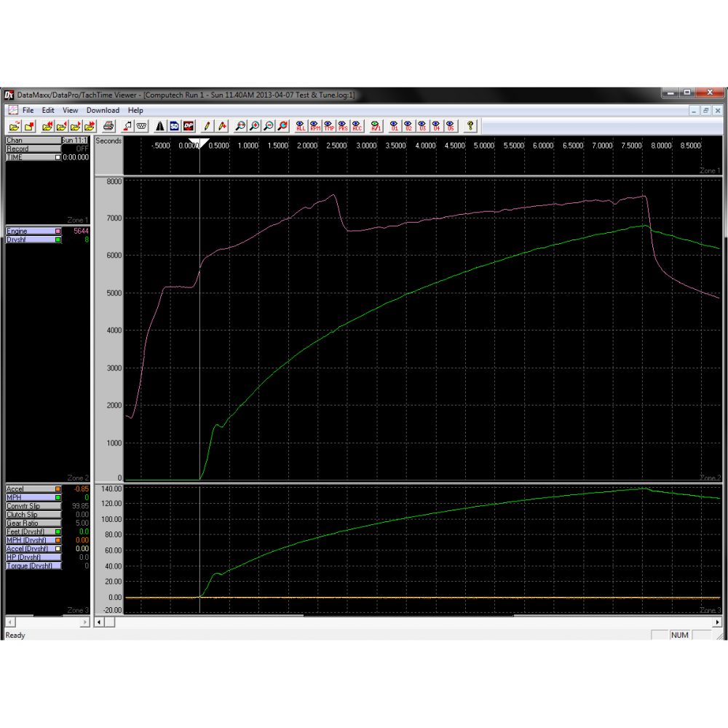This screenshot has width=728, height=728.
Task: Select the Print icon on the toolbar
Action: [108, 125]
